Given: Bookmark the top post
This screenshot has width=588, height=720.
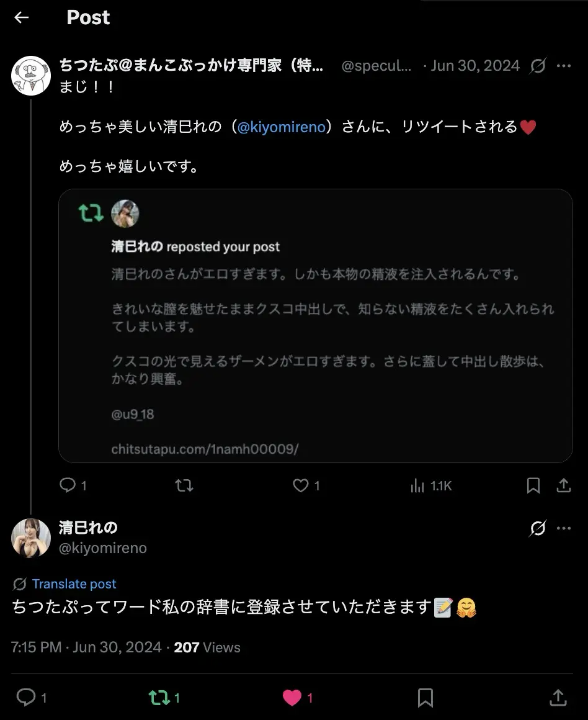Looking at the screenshot, I should pyautogui.click(x=533, y=485).
